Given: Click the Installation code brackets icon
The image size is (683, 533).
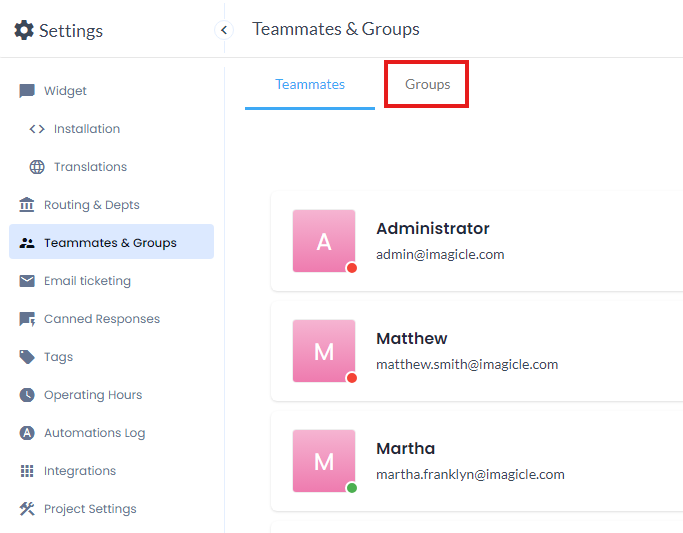Looking at the screenshot, I should coord(37,129).
